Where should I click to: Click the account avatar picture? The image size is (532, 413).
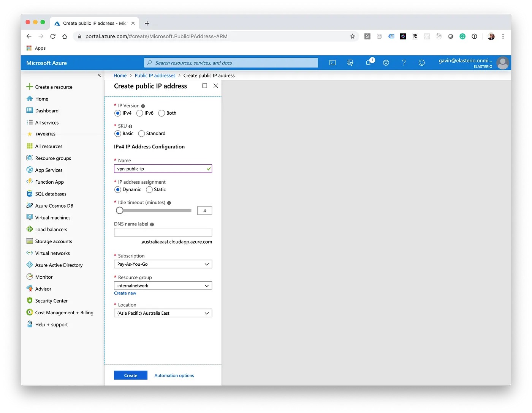pyautogui.click(x=503, y=63)
